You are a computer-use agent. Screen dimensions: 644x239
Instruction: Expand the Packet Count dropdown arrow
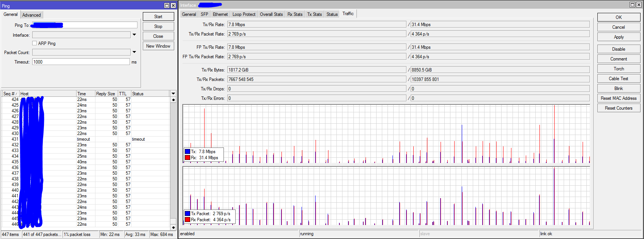(x=134, y=52)
